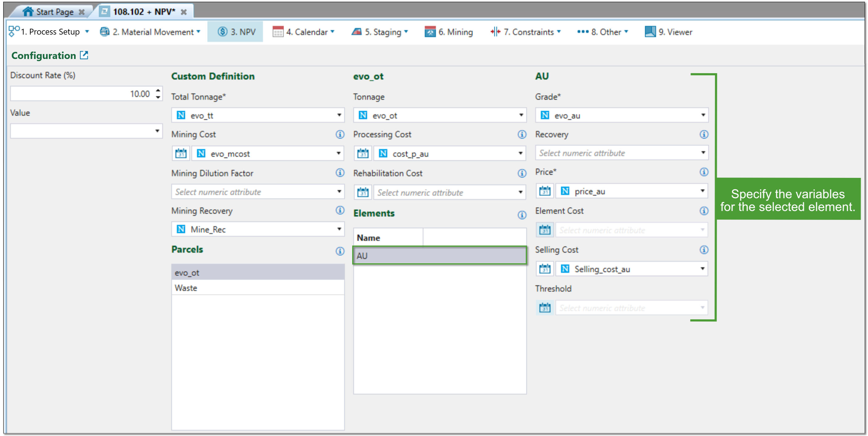Select the AU element row

(x=439, y=256)
